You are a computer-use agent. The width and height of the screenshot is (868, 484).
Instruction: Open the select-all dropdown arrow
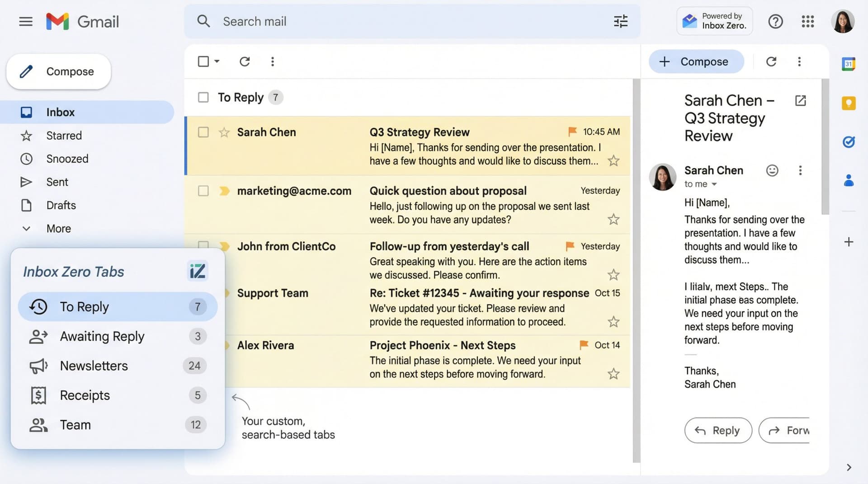click(216, 61)
